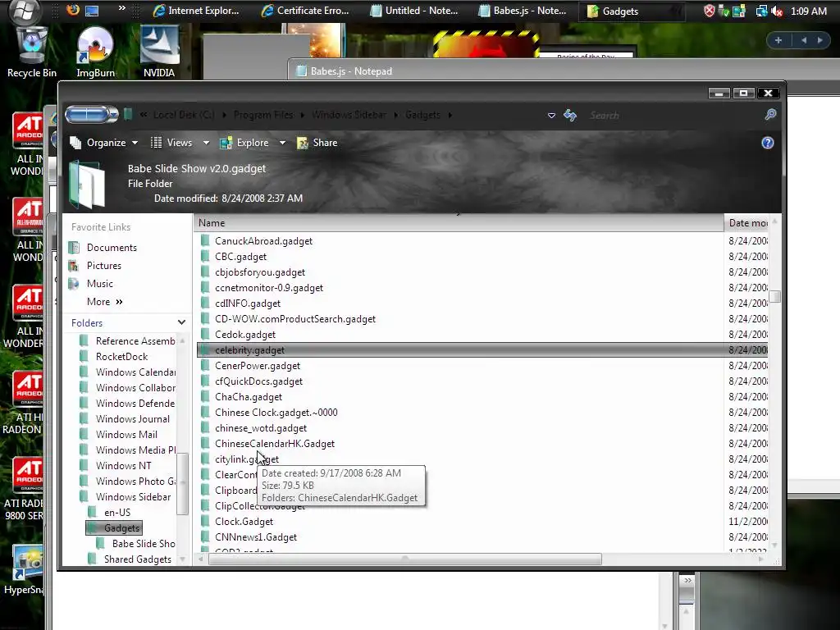Click the refresh icon beside the address bar
The height and width of the screenshot is (630, 840).
(x=570, y=115)
